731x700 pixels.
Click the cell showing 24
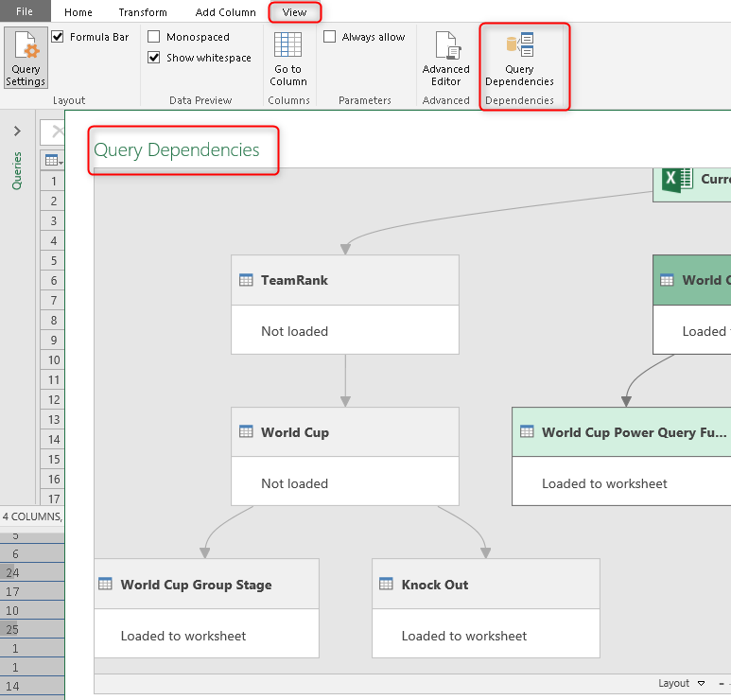tap(32, 572)
